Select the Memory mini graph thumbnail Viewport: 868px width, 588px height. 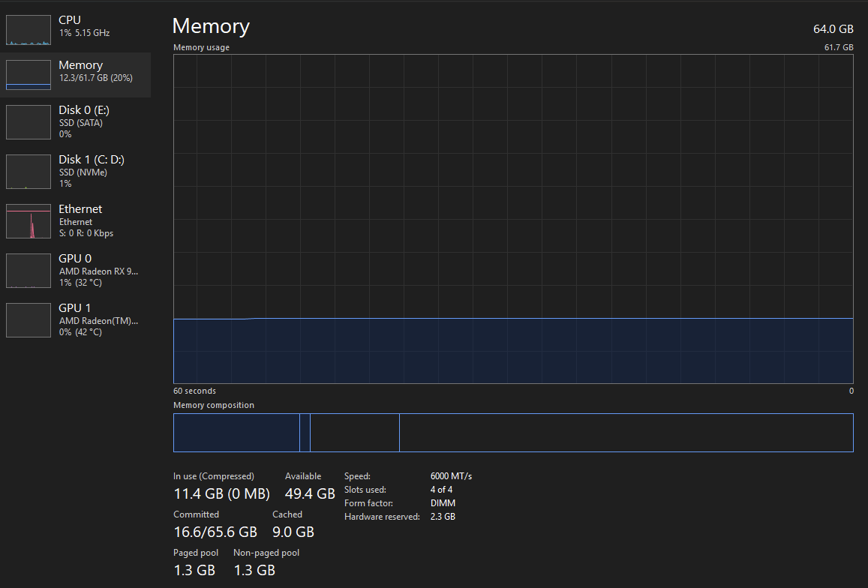(x=29, y=74)
